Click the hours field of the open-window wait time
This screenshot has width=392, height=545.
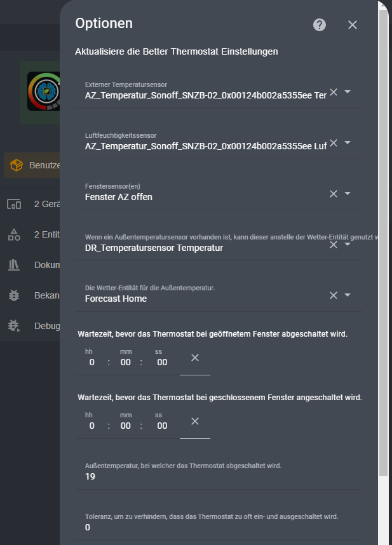click(92, 362)
